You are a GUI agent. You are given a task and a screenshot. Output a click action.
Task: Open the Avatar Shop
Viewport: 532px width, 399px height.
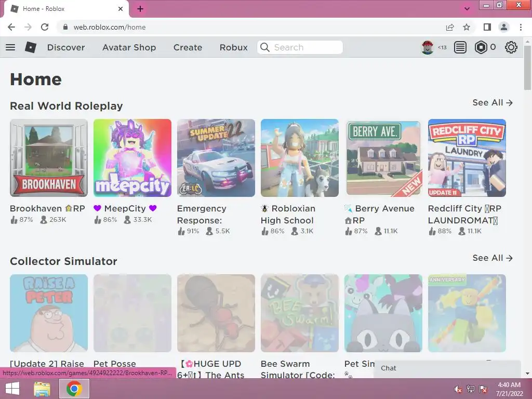click(129, 47)
